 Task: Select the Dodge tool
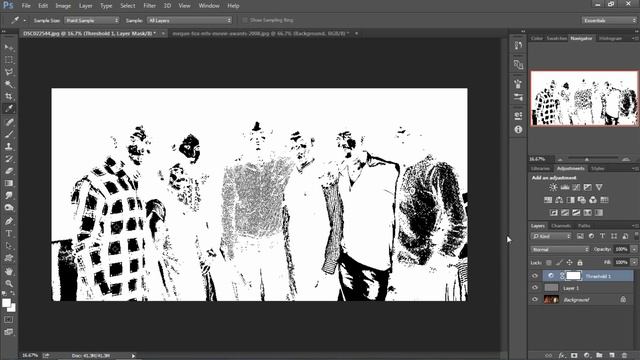(9, 208)
